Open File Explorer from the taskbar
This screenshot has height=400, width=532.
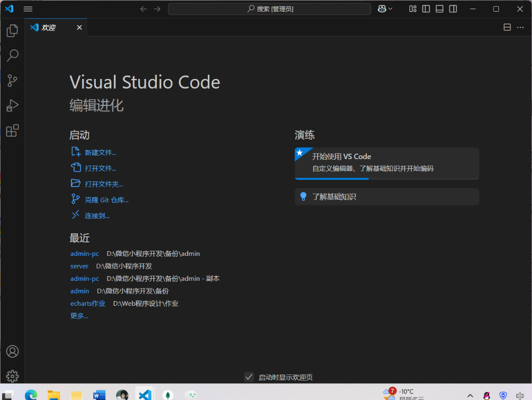[53, 395]
